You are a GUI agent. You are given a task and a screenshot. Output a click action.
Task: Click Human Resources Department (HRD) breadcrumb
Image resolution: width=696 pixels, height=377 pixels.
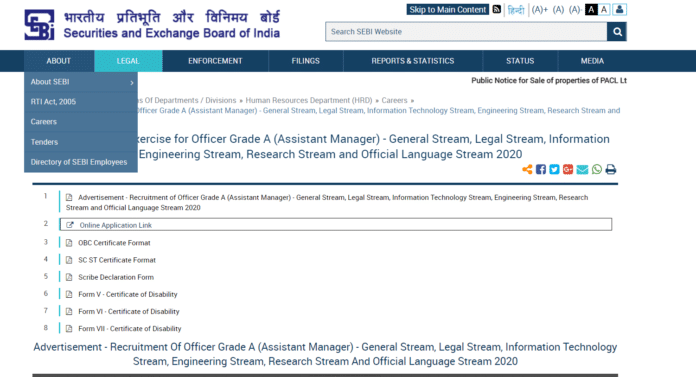(x=309, y=100)
